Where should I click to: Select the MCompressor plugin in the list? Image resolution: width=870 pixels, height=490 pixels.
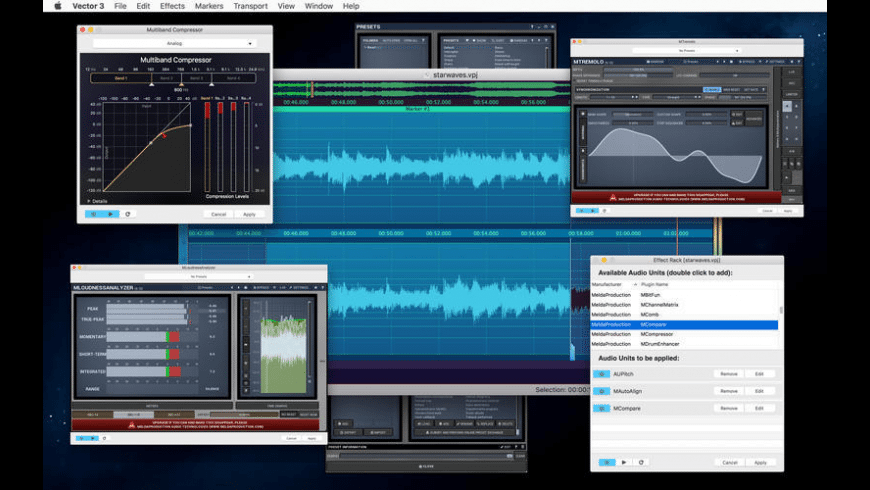[x=657, y=334]
